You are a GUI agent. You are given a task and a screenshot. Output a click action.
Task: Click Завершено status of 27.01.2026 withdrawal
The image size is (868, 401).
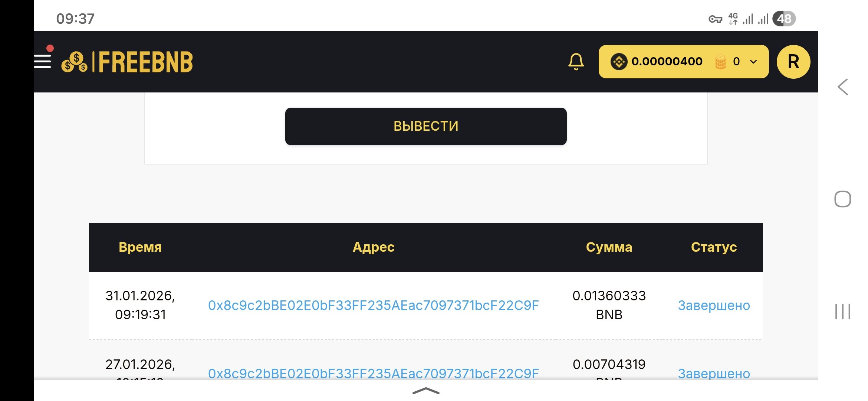(x=714, y=373)
